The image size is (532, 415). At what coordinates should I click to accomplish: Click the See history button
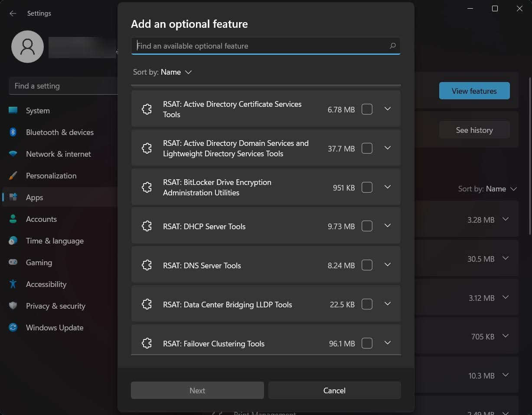(474, 130)
